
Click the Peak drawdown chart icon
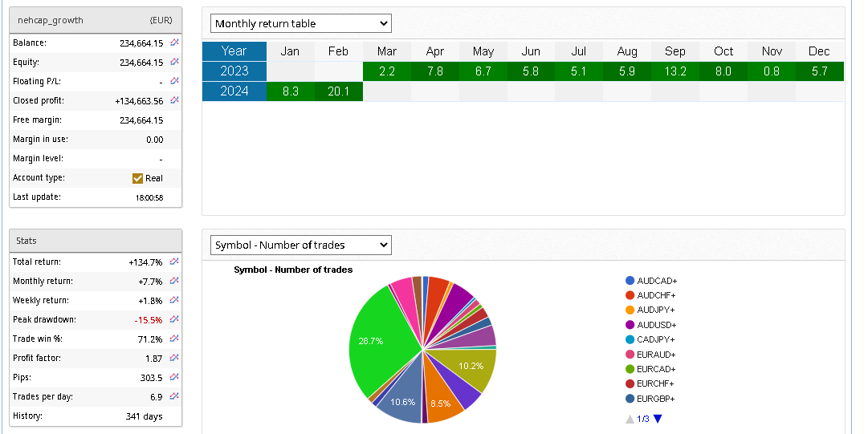click(174, 319)
